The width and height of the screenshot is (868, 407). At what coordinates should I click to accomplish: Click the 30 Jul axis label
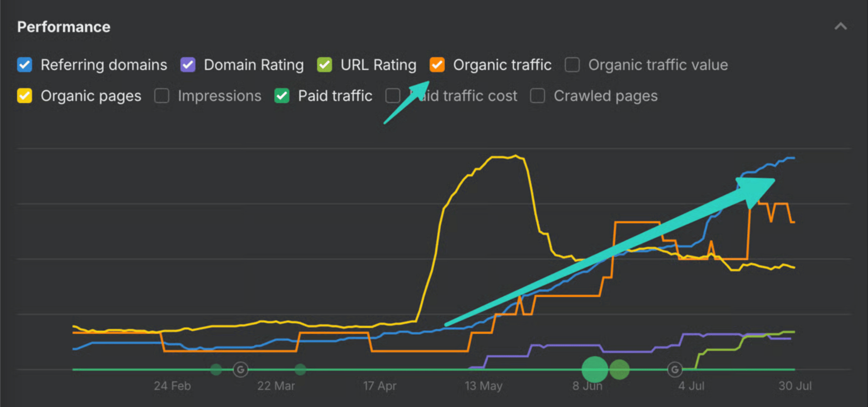[795, 386]
